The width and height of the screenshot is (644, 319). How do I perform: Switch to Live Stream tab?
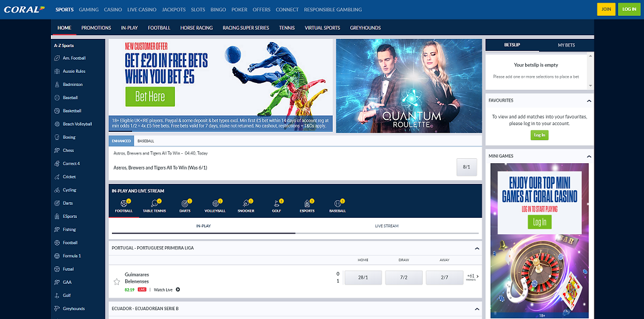[387, 226]
